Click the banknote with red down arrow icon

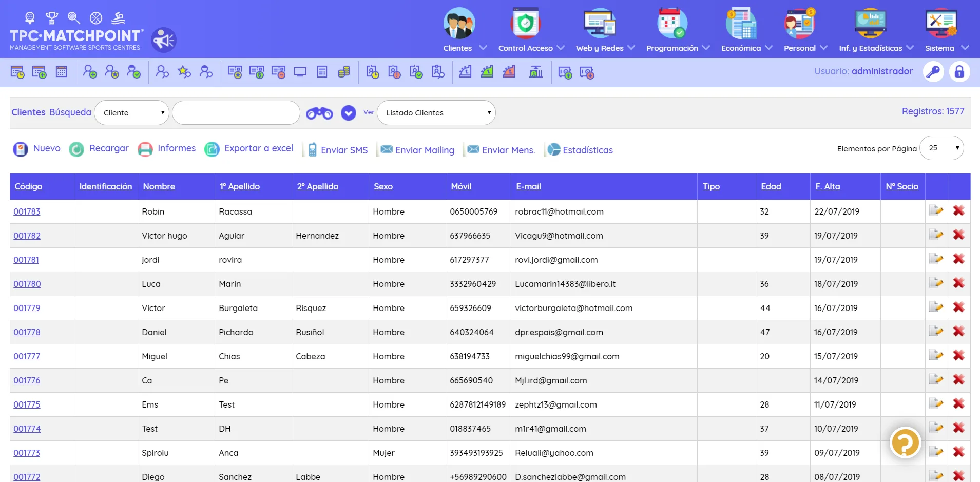pyautogui.click(x=587, y=72)
